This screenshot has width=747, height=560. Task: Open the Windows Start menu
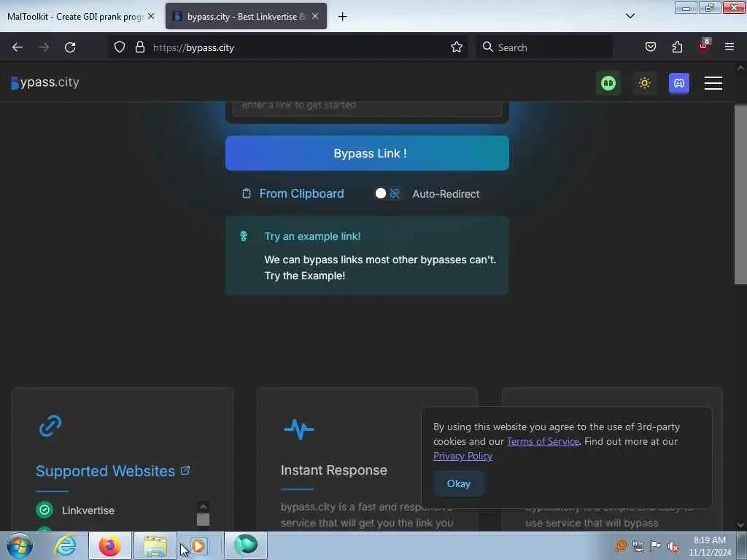click(20, 545)
